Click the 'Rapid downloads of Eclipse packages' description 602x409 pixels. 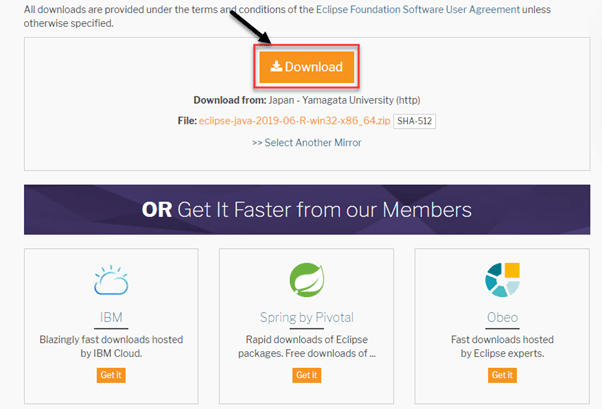tap(307, 346)
